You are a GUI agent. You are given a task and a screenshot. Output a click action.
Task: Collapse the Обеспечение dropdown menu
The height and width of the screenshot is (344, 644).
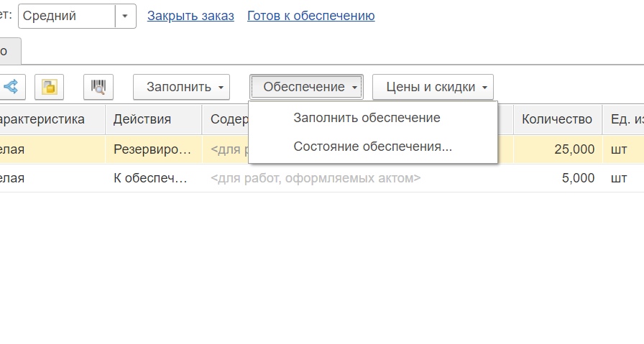click(306, 87)
